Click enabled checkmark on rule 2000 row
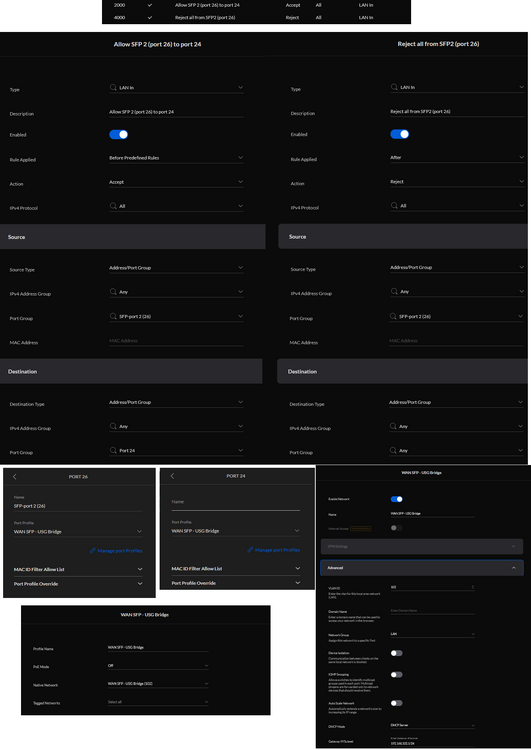The image size is (531, 750). [x=150, y=5]
